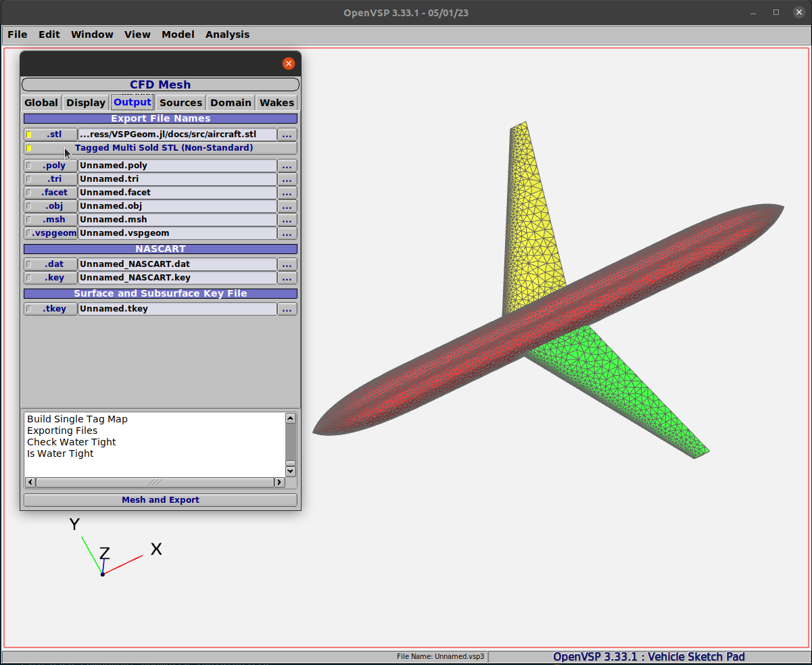812x665 pixels.
Task: Enable the .facet export toggle
Action: [51, 193]
